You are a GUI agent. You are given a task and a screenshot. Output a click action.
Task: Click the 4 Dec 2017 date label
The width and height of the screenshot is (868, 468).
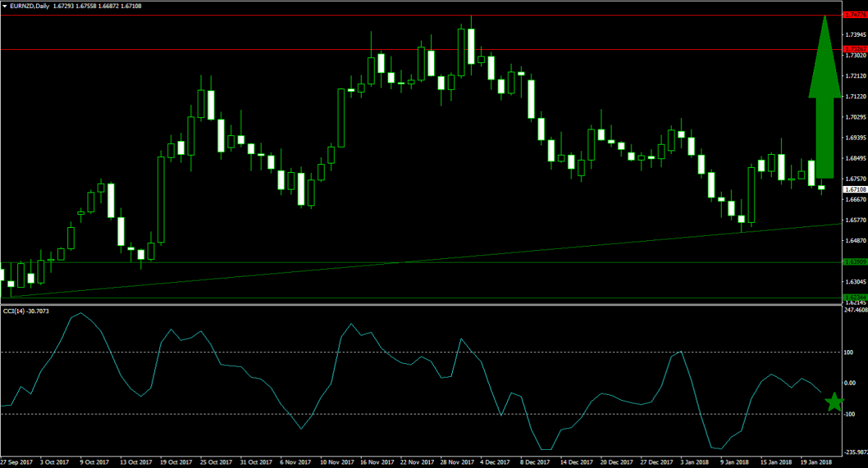pos(496,461)
